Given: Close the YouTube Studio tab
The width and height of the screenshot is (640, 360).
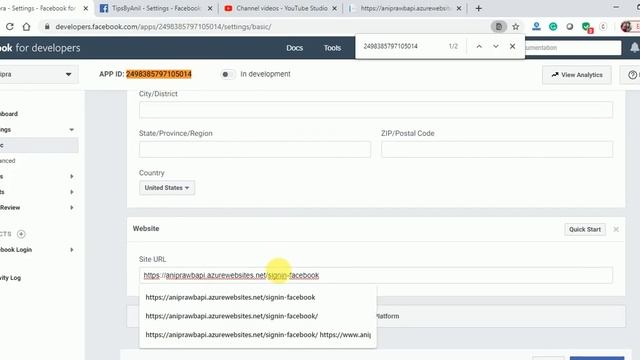Looking at the screenshot, I should click(334, 8).
